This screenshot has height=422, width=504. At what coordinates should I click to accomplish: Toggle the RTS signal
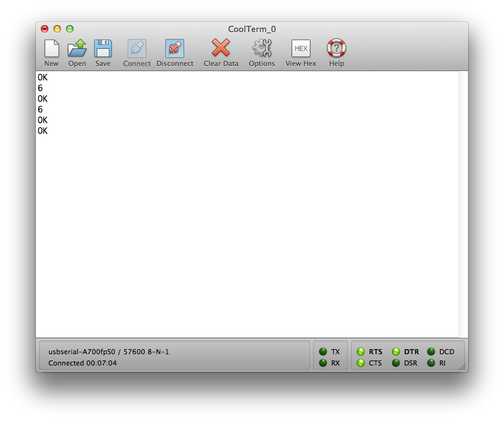(359, 352)
